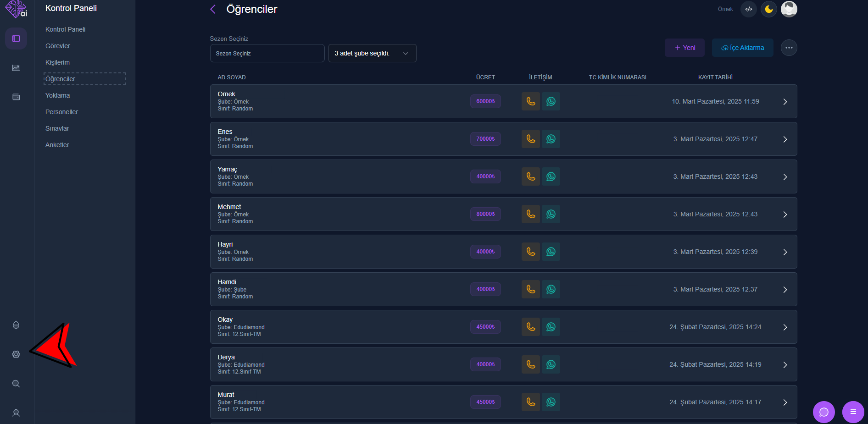Click the code brackets icon in header

coord(749,9)
